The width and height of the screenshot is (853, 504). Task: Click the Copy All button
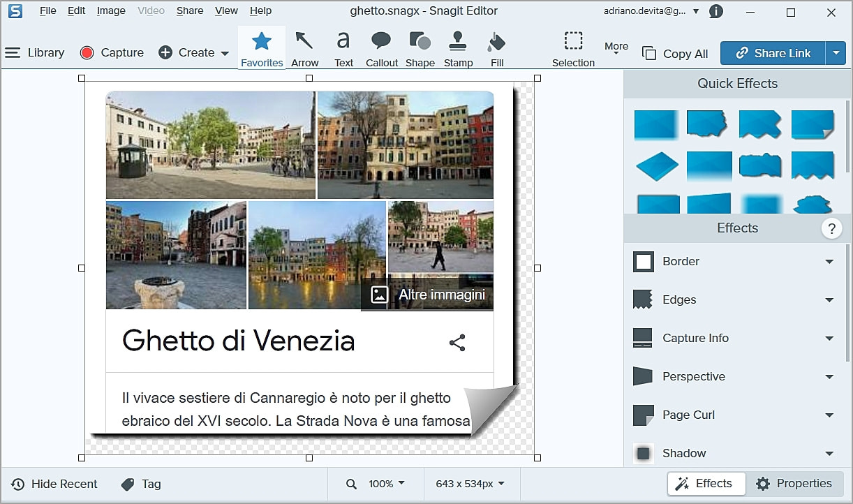675,54
